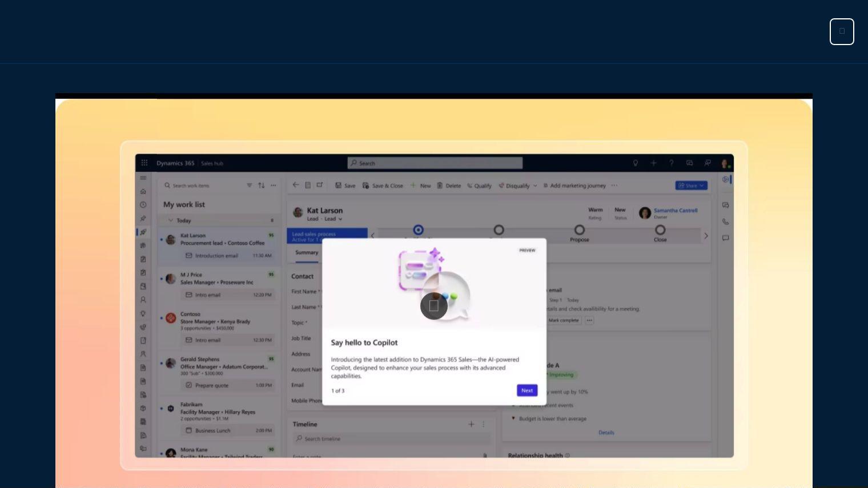Expand the Lead form selector chevron

pos(340,219)
